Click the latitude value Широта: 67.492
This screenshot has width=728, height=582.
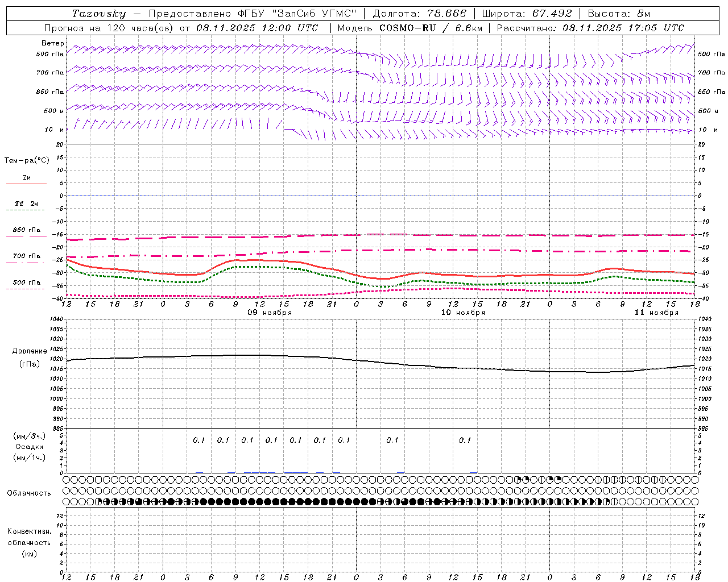point(527,14)
